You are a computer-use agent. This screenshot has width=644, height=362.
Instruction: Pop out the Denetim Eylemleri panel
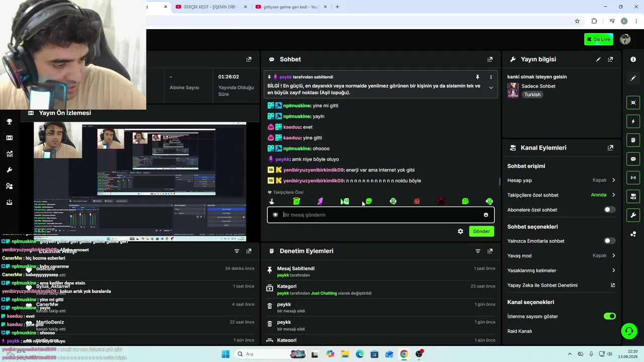click(490, 251)
